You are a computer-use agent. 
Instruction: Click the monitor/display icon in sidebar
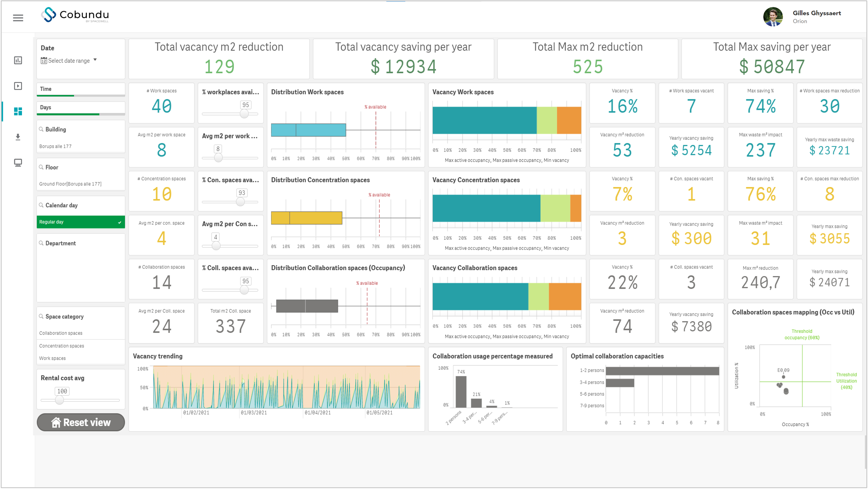[x=17, y=164]
